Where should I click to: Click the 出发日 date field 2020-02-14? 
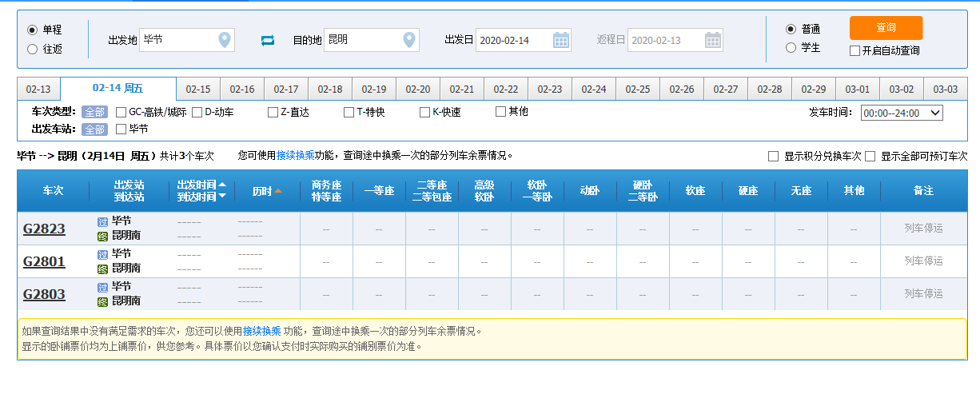tap(524, 40)
